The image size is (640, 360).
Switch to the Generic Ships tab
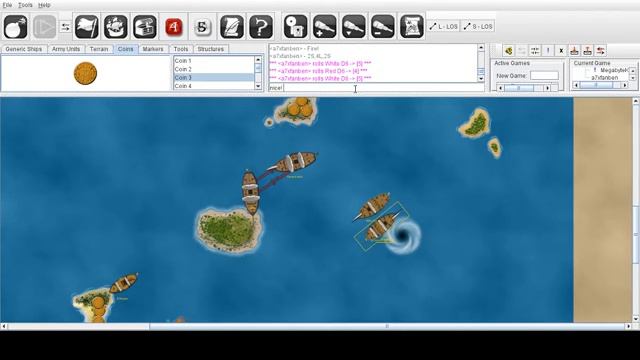pos(24,49)
